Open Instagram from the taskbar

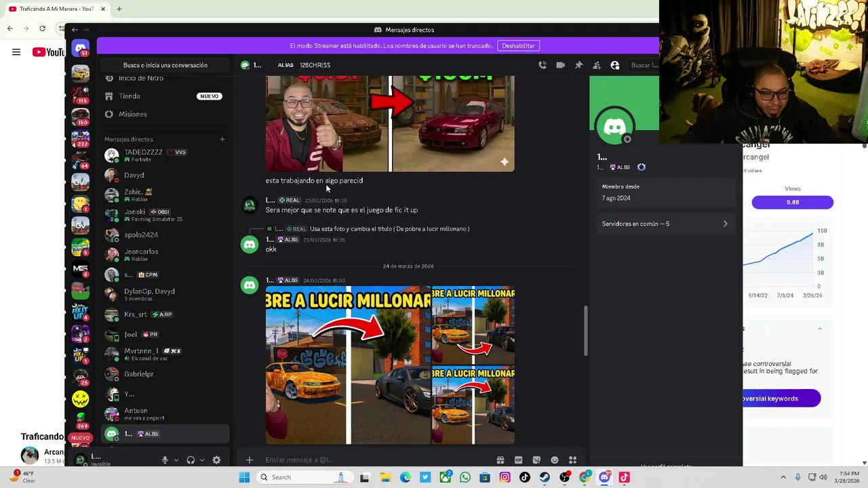(505, 477)
